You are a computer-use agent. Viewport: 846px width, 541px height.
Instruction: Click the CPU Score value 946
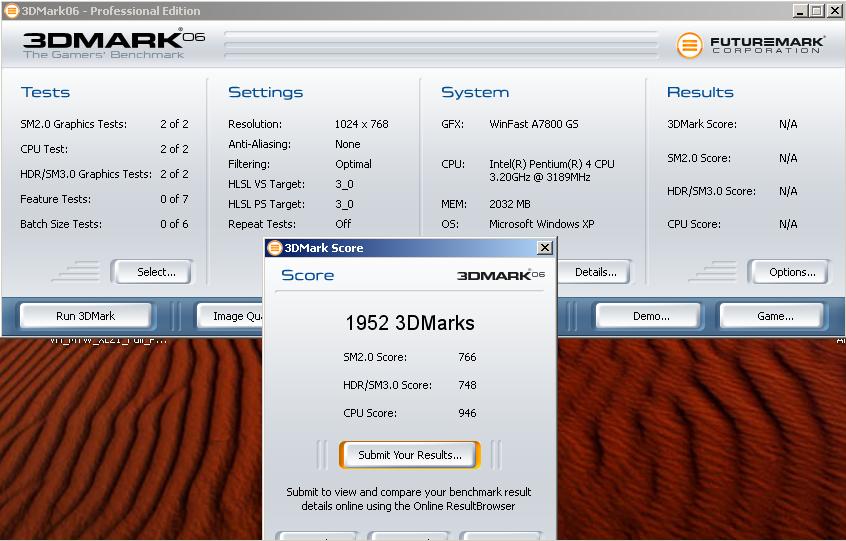(467, 413)
